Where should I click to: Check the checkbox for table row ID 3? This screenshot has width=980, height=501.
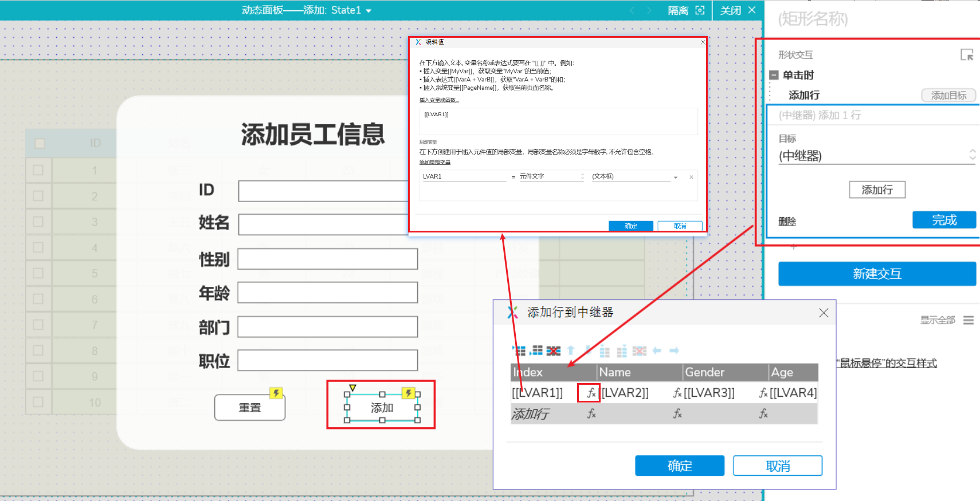(38, 222)
